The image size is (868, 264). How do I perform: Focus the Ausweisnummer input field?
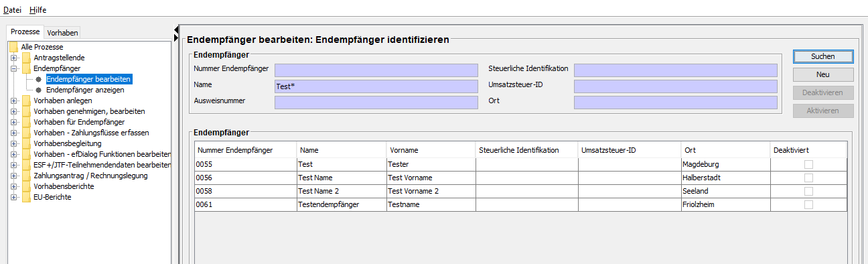pos(376,103)
